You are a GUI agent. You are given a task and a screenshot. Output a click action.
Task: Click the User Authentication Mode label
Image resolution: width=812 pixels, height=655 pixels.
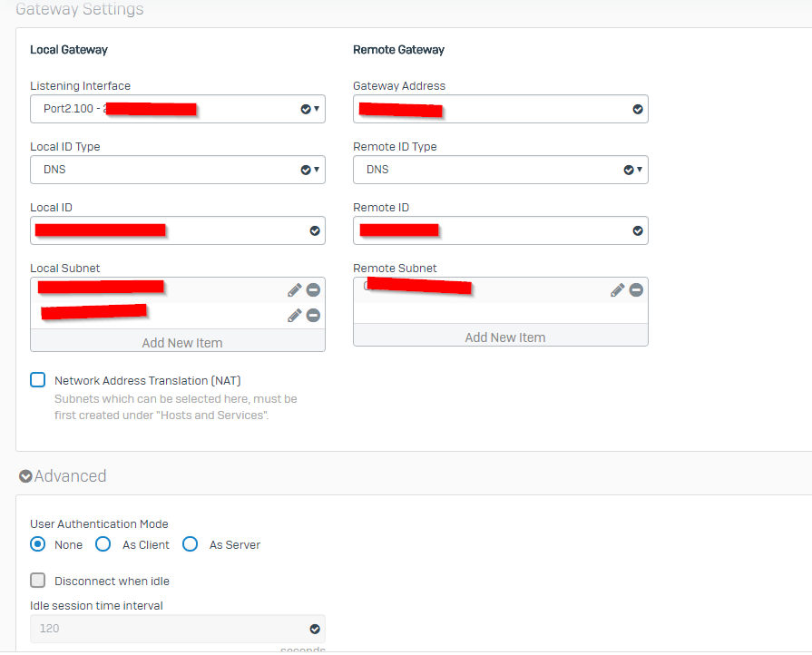tap(99, 524)
